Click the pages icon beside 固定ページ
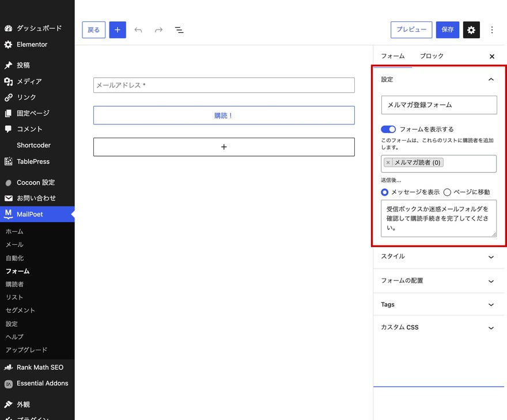The width and height of the screenshot is (507, 420). pos(9,113)
